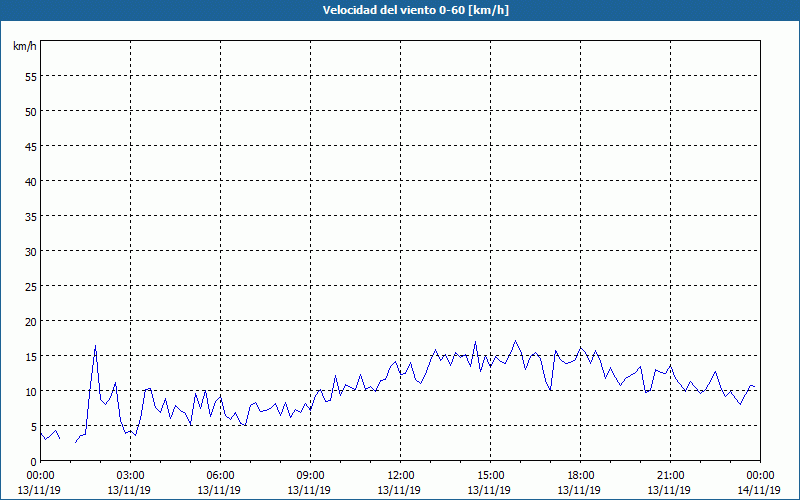This screenshot has height=500, width=800.
Task: Select the 40 value on the y-axis
Action: pyautogui.click(x=31, y=182)
